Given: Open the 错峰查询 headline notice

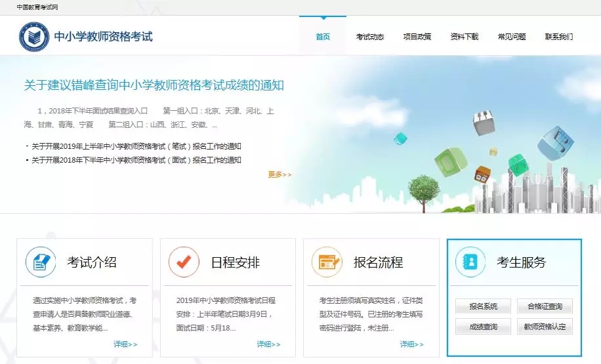Looking at the screenshot, I should [x=154, y=85].
